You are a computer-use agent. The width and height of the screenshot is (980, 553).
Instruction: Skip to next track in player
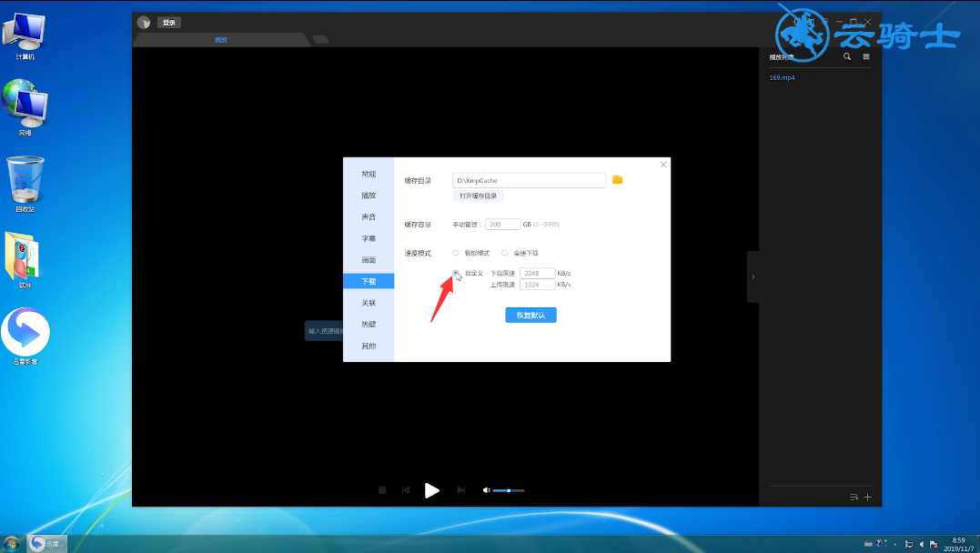pos(461,490)
